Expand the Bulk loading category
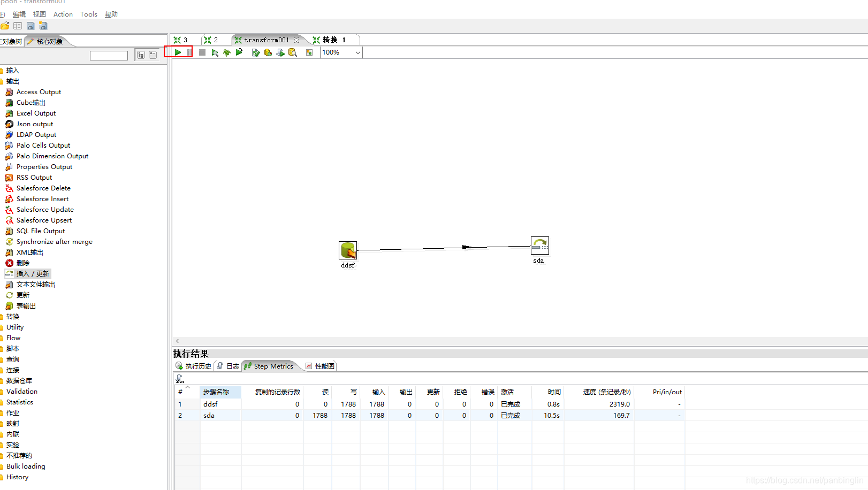This screenshot has width=868, height=490. tap(26, 466)
